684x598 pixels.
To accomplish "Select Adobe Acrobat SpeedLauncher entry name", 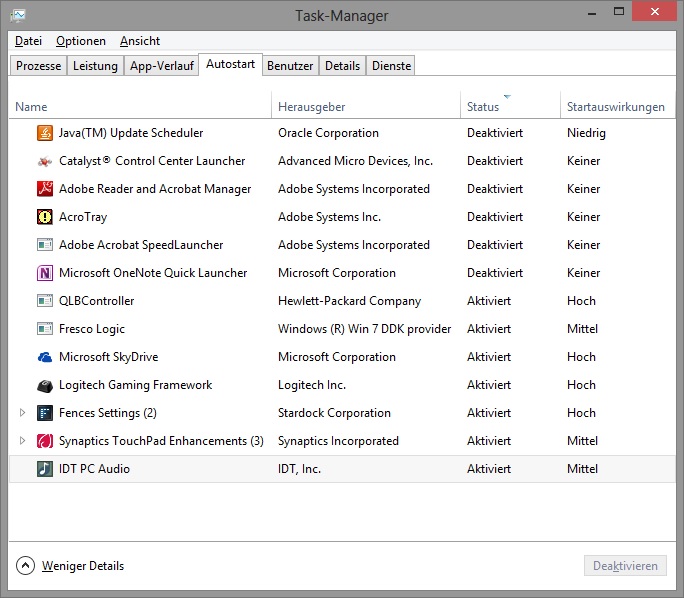I will [141, 245].
